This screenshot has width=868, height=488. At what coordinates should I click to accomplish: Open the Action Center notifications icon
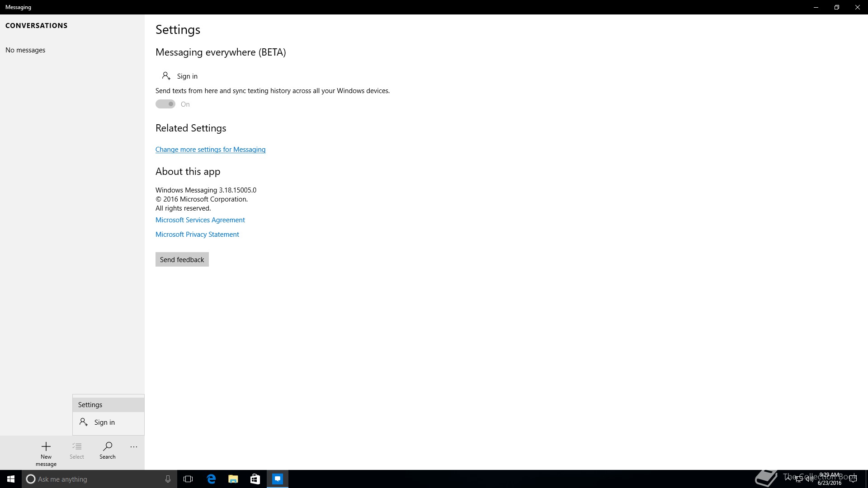(x=853, y=479)
